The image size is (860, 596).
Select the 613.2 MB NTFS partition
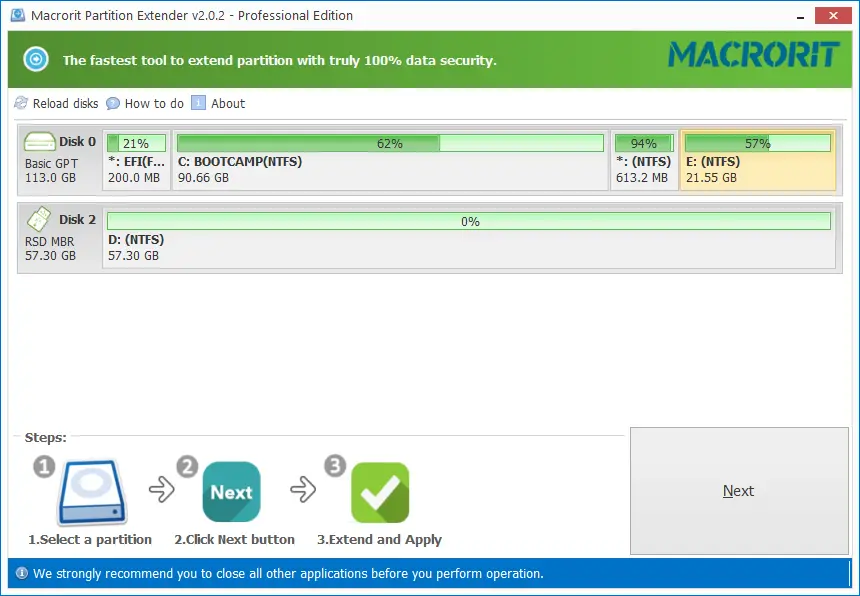click(644, 160)
